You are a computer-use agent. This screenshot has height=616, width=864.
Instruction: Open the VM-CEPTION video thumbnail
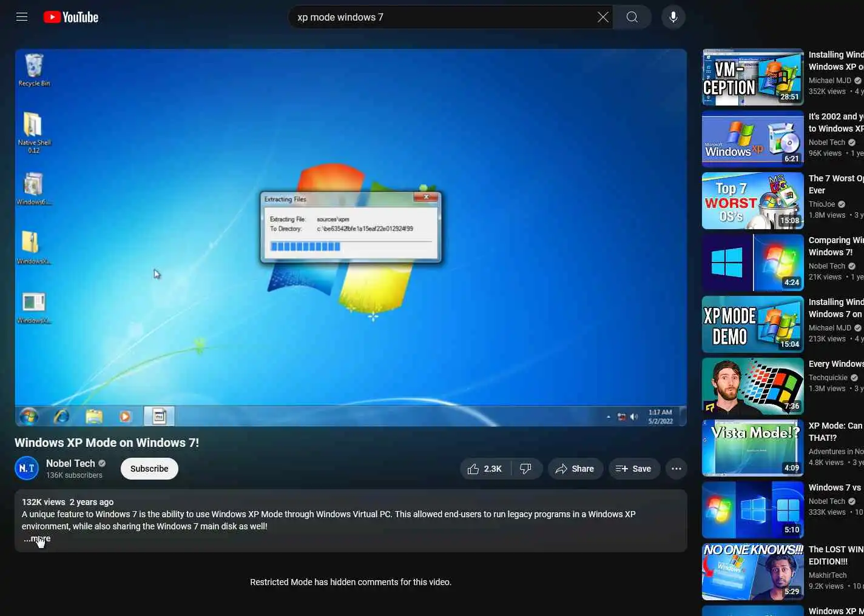(752, 77)
